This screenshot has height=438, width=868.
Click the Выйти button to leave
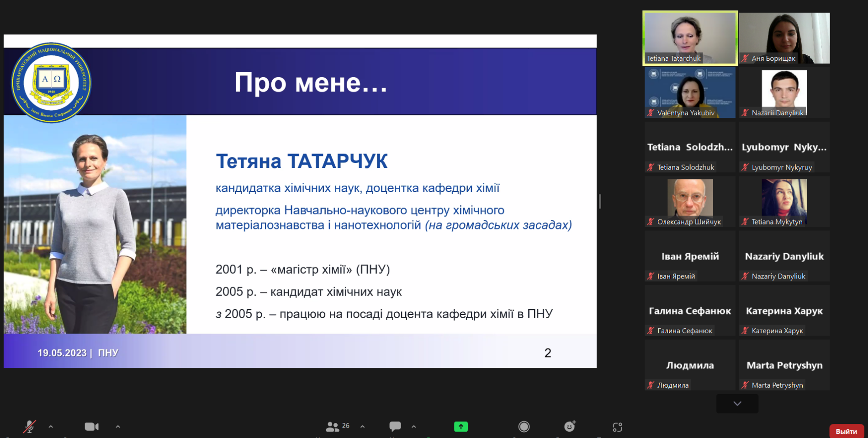(x=847, y=431)
